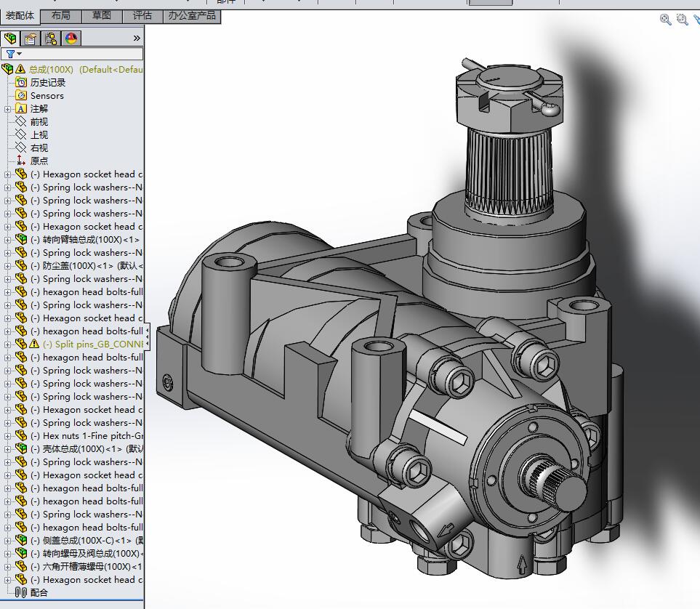The height and width of the screenshot is (609, 700).
Task: Click the Sensors folder icon
Action: [21, 95]
